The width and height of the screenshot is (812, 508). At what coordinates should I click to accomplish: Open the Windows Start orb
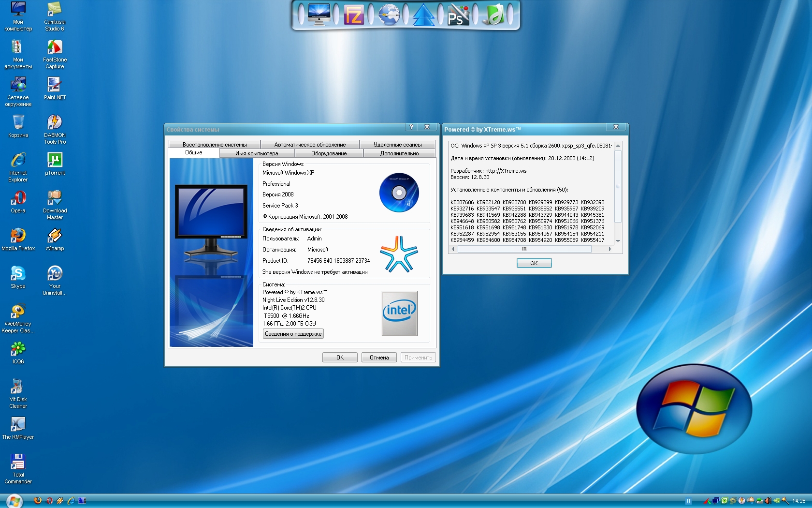[x=14, y=501]
